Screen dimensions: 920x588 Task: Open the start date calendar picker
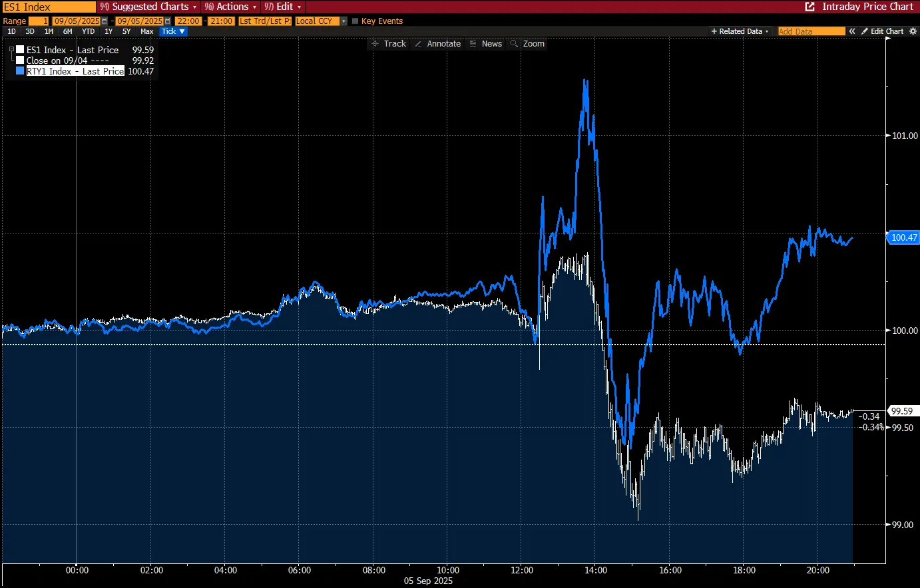tap(105, 21)
